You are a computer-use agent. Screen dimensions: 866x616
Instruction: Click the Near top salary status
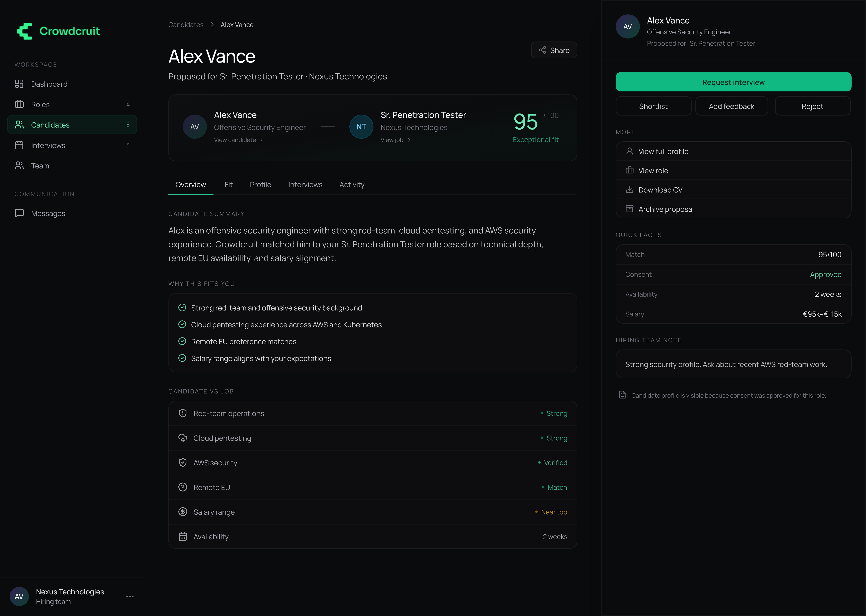554,512
